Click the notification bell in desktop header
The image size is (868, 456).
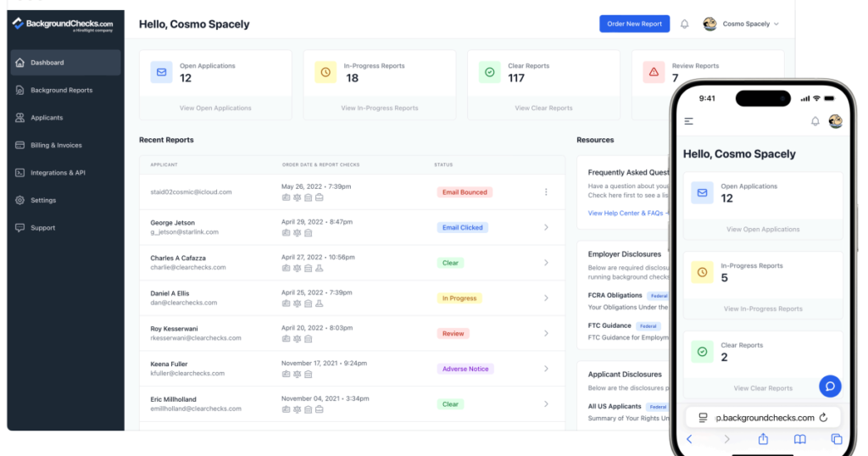point(684,24)
